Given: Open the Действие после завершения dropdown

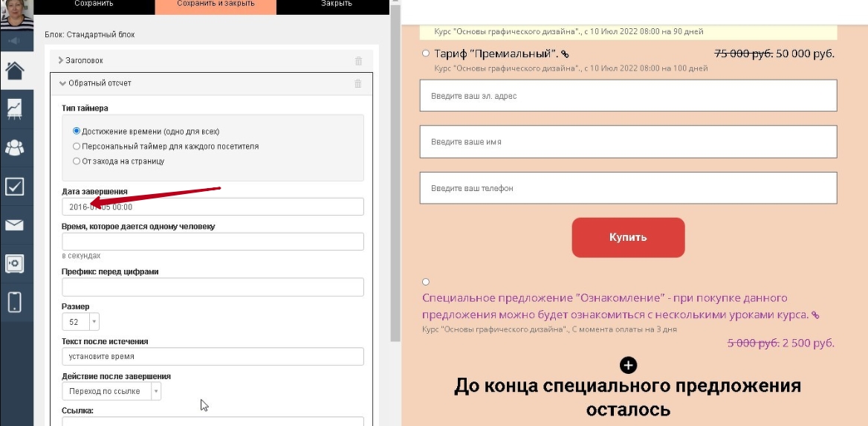Looking at the screenshot, I should pyautogui.click(x=111, y=391).
